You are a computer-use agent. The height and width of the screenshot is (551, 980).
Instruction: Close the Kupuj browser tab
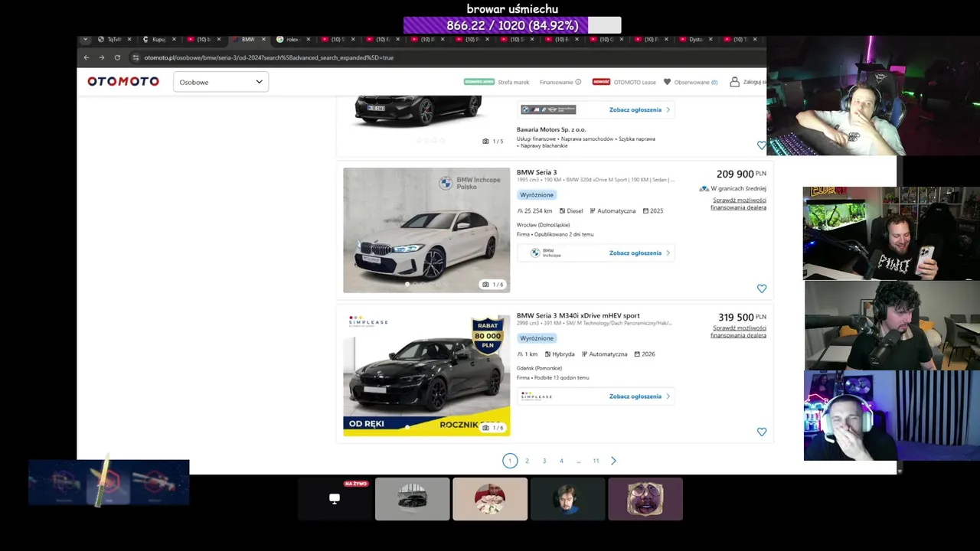point(174,39)
